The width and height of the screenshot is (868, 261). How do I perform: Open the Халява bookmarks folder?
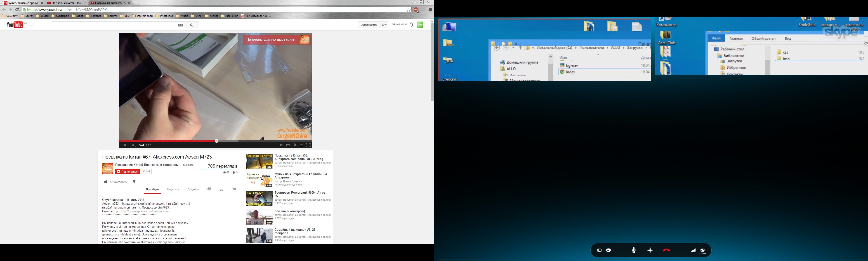click(212, 16)
